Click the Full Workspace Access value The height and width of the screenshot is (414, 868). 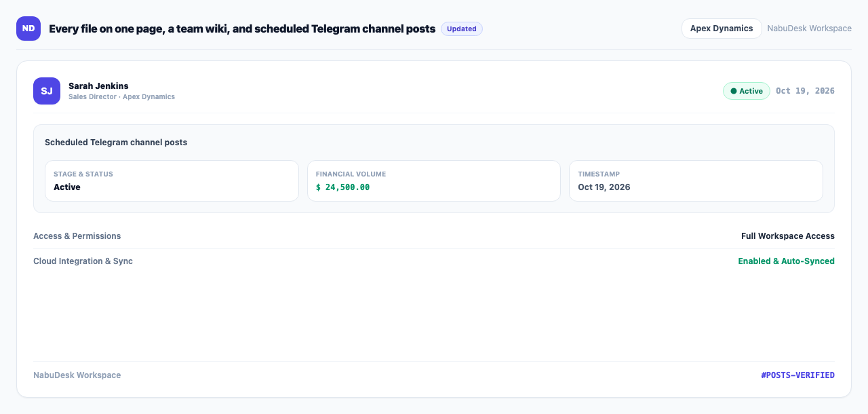coord(788,236)
